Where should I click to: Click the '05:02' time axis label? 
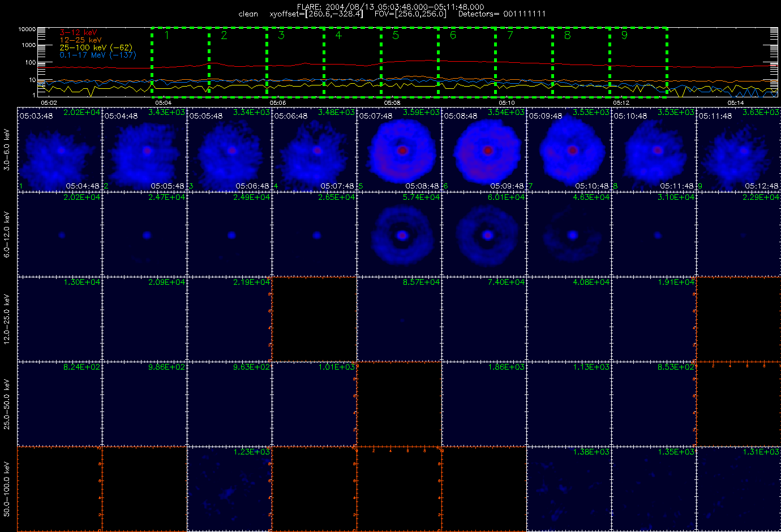click(49, 103)
